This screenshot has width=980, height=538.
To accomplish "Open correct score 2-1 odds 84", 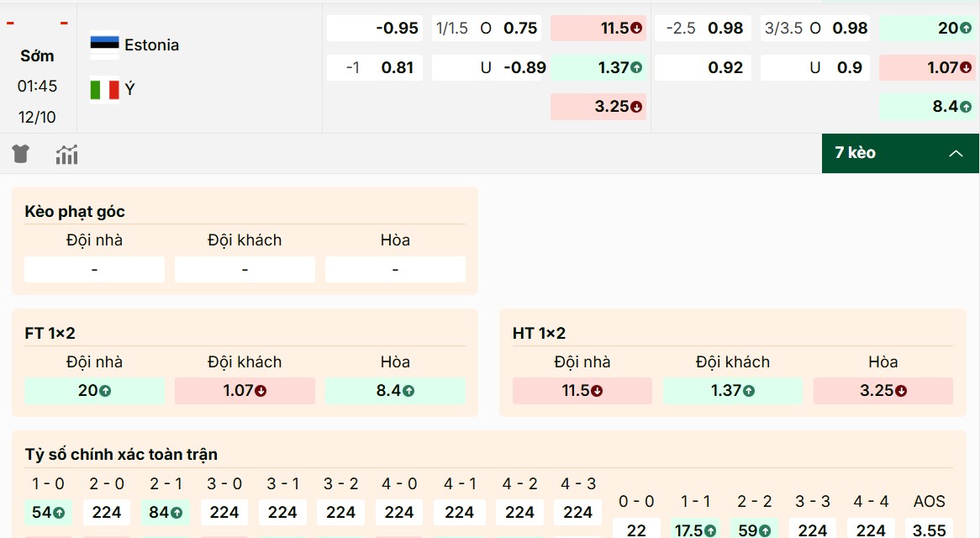I will 166,512.
